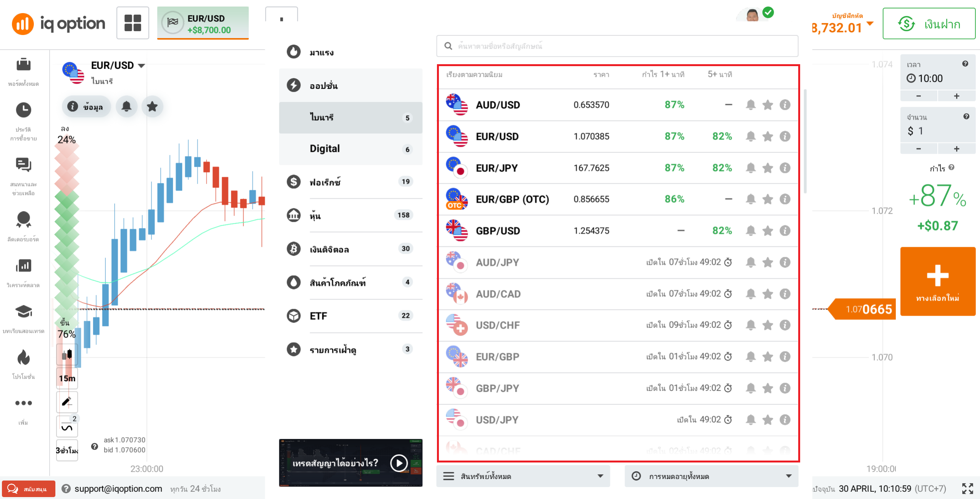
Task: Click the support@iqoption.com link
Action: pos(118,489)
